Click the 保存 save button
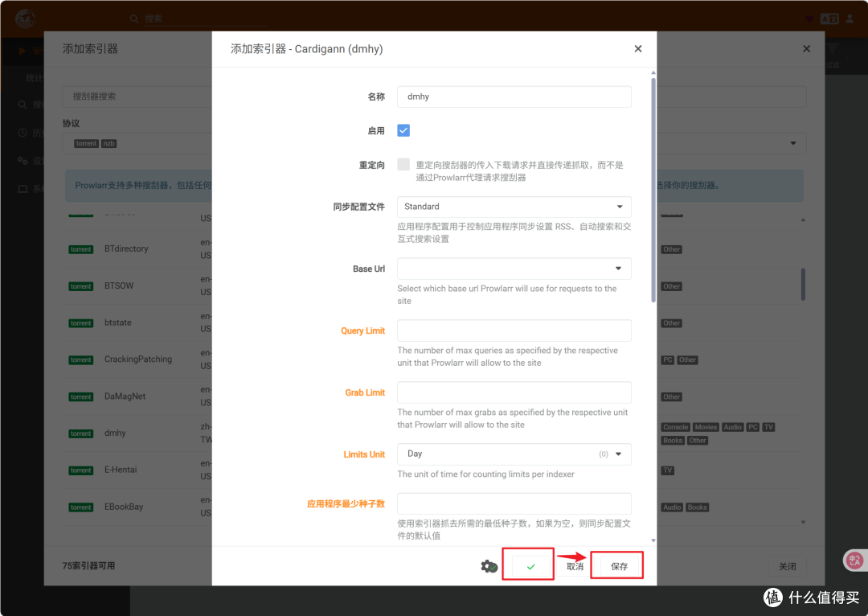Screen dimensions: 868x616 coord(619,566)
